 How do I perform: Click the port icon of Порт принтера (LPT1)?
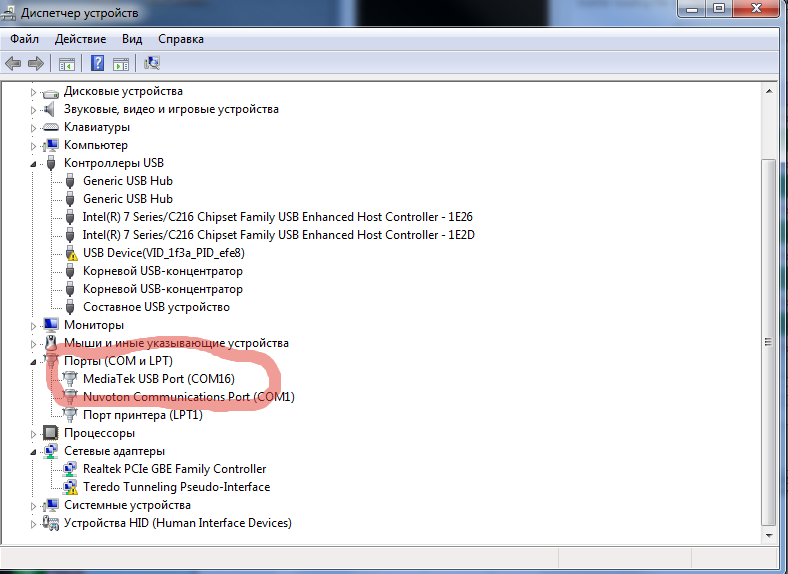pyautogui.click(x=70, y=415)
